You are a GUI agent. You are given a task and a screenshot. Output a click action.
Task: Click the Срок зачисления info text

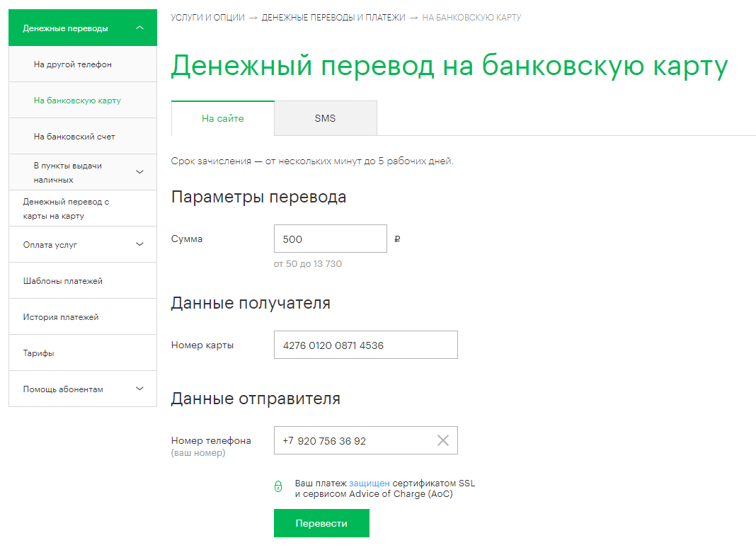coord(312,161)
